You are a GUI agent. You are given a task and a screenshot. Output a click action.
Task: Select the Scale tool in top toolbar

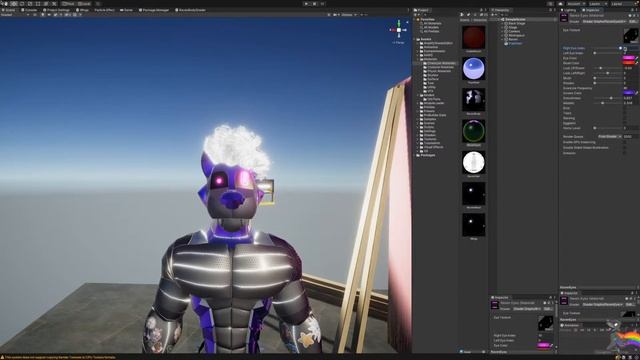click(30, 4)
